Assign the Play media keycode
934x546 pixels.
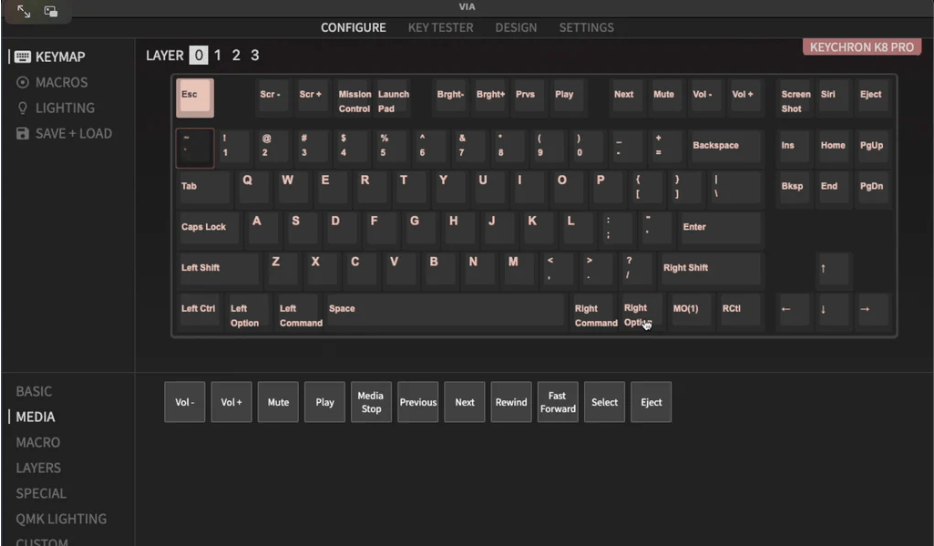[x=325, y=402]
